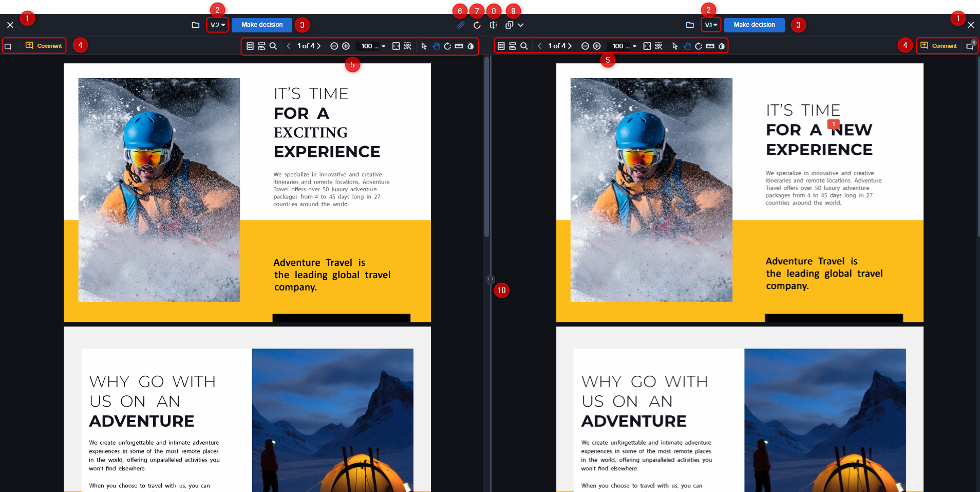980x492 pixels.
Task: Open the folder icon beside V.2
Action: tap(195, 25)
